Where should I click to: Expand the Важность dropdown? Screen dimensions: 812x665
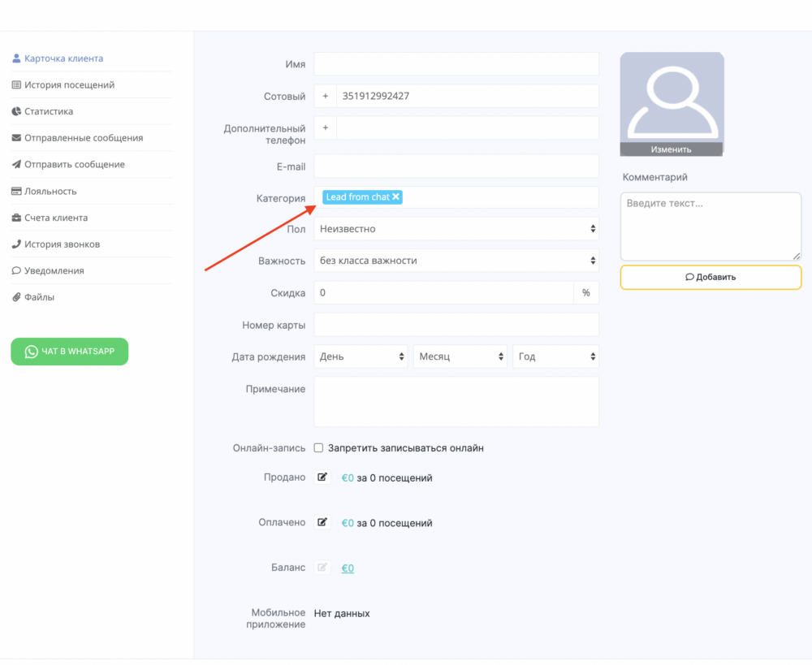pyautogui.click(x=456, y=261)
